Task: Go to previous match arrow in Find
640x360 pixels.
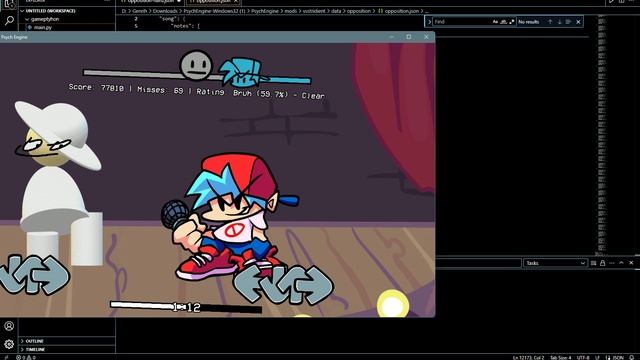Action: 550,22
